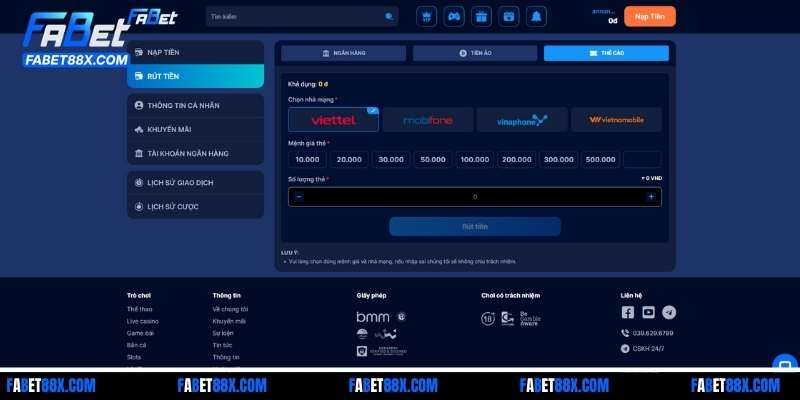
Task: Open Về chúng tôi footer link
Action: click(x=230, y=309)
